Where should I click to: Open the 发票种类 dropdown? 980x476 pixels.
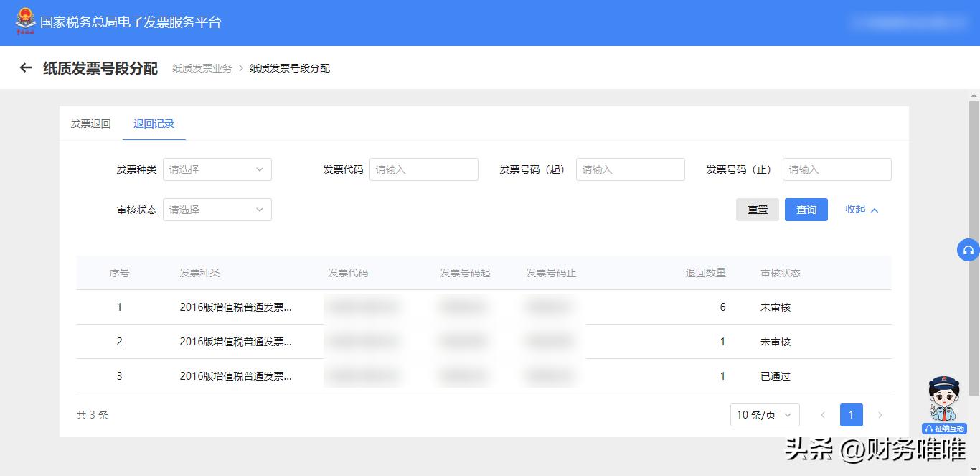217,169
